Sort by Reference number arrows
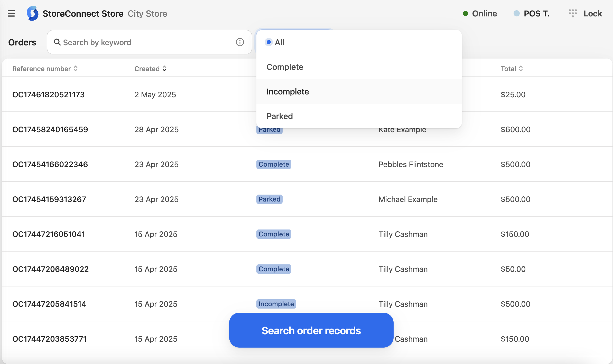The image size is (613, 364). click(x=76, y=69)
